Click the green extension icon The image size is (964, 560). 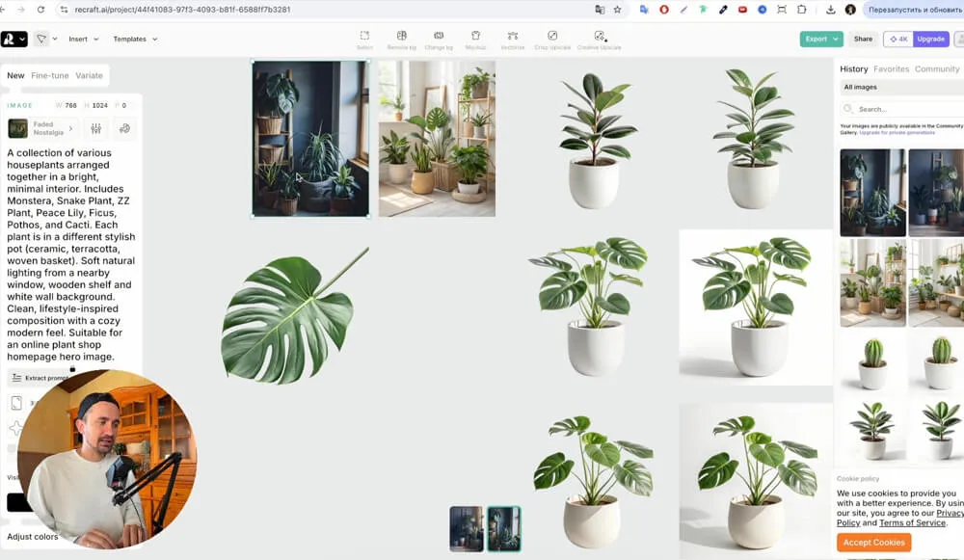pyautogui.click(x=704, y=10)
